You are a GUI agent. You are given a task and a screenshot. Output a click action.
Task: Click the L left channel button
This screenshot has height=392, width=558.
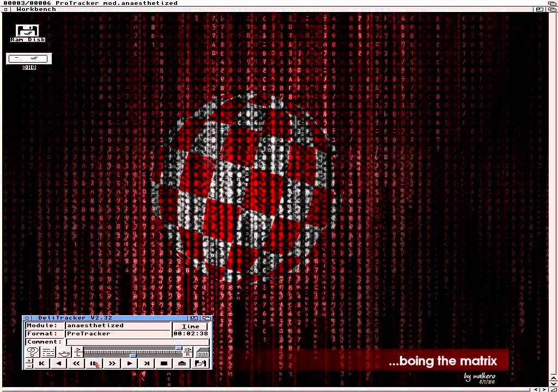pyautogui.click(x=78, y=354)
